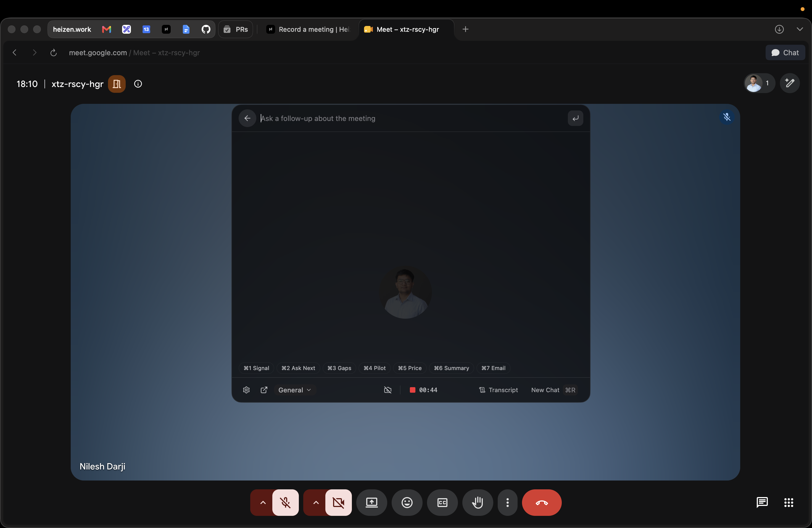Click the muted mic indicator on tile

727,117
